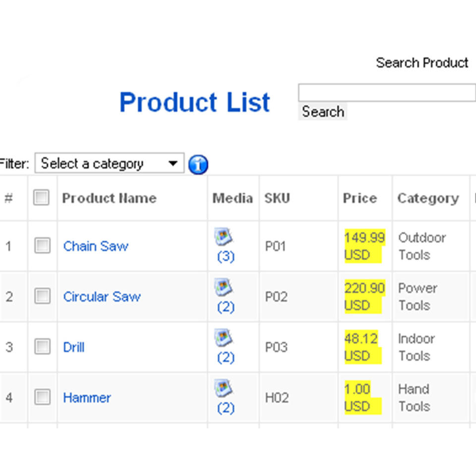Open the Circular Saw product link
Screen dimensions: 476x476
tap(102, 297)
